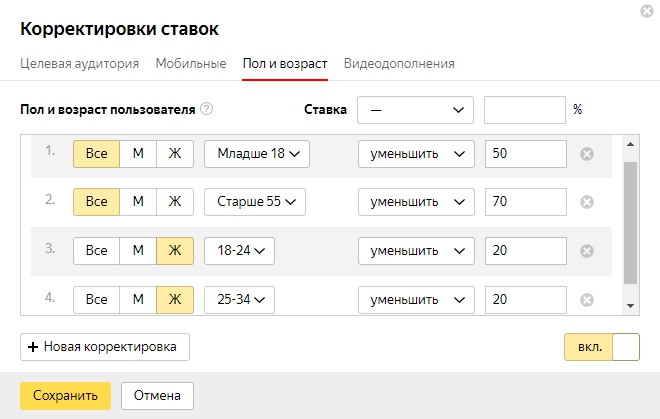The width and height of the screenshot is (660, 419).
Task: Toggle the вкл. switch off
Action: pos(602,347)
